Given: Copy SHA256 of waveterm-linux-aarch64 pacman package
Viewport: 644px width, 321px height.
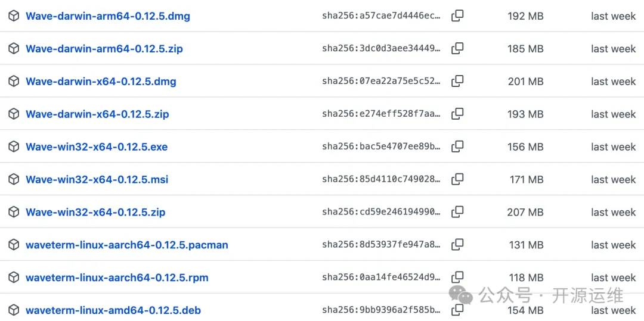Looking at the screenshot, I should [x=457, y=245].
